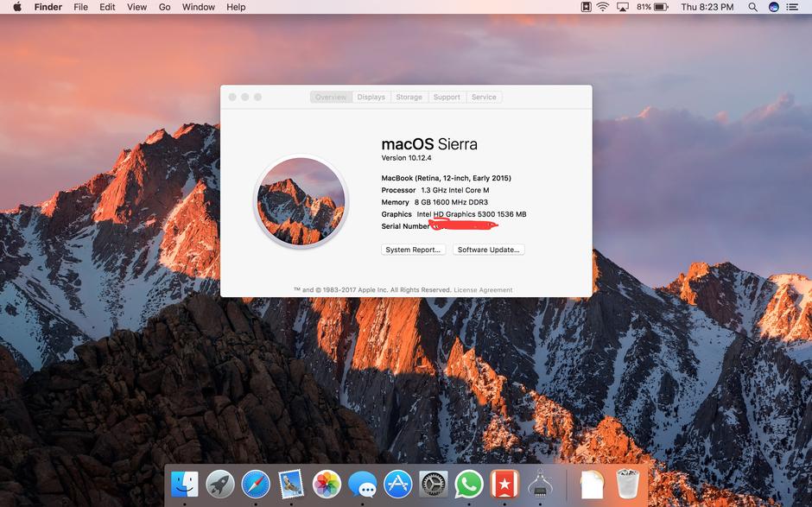This screenshot has height=507, width=812.
Task: Open Messages speech bubble icon in Dock
Action: (x=362, y=485)
